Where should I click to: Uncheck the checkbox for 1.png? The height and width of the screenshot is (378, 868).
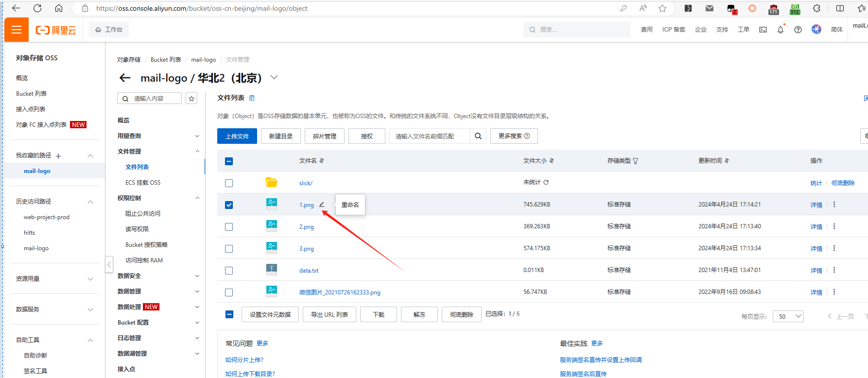tap(229, 205)
